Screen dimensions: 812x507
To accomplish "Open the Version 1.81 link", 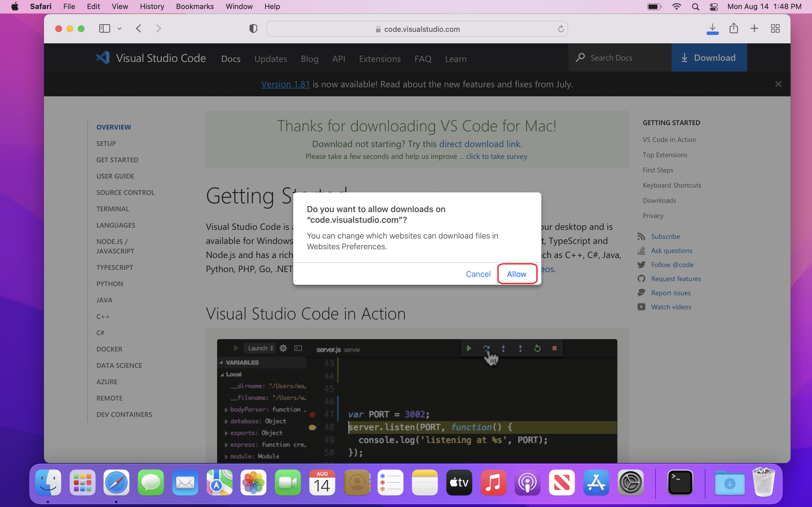I will point(285,84).
